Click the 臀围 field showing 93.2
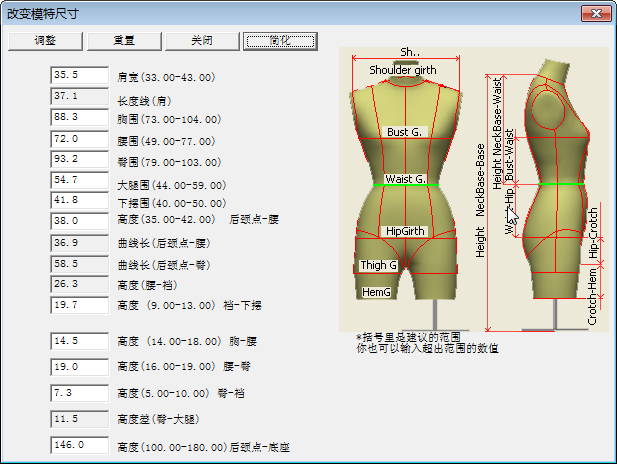Screen dimensions: 617x464 (x=79, y=159)
